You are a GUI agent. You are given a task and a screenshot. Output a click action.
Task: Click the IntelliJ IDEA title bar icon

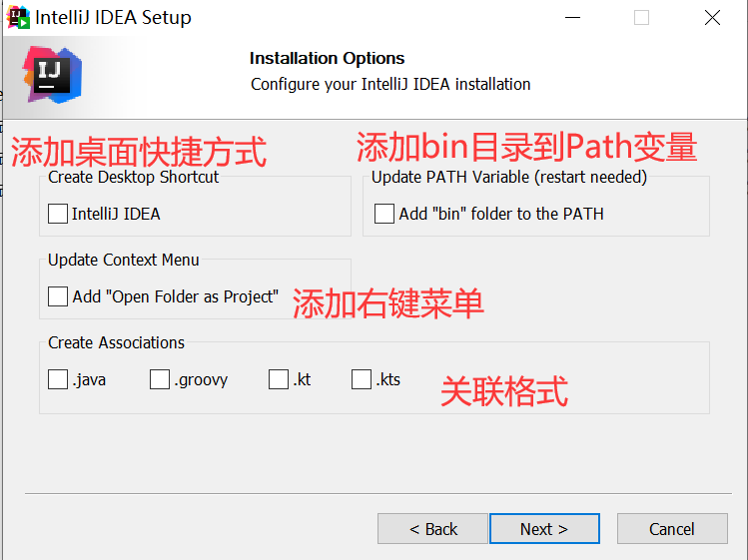coord(18,17)
